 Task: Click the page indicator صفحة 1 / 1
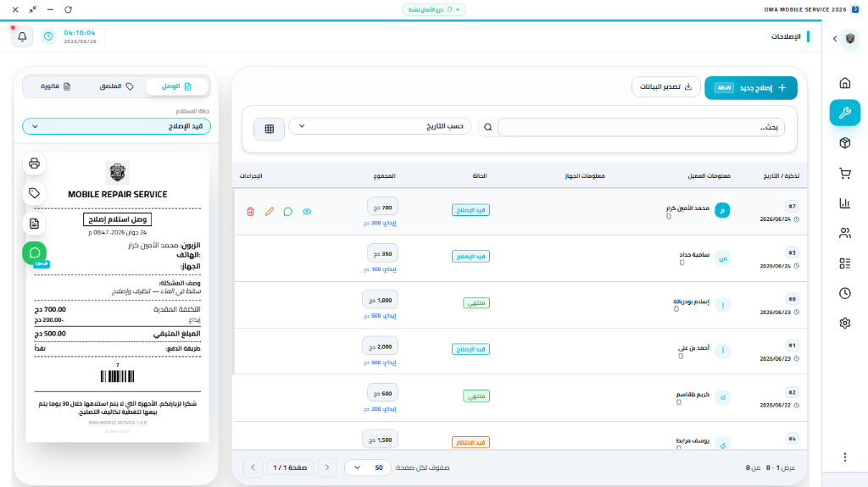[x=290, y=468]
